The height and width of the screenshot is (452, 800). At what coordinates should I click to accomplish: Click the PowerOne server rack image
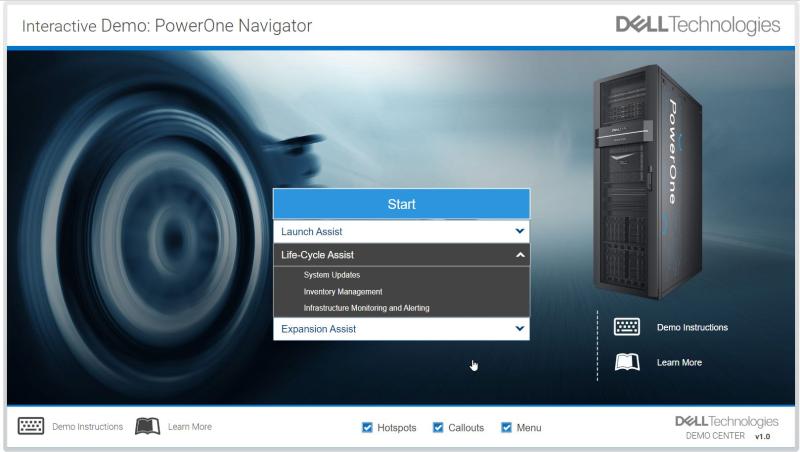click(647, 182)
